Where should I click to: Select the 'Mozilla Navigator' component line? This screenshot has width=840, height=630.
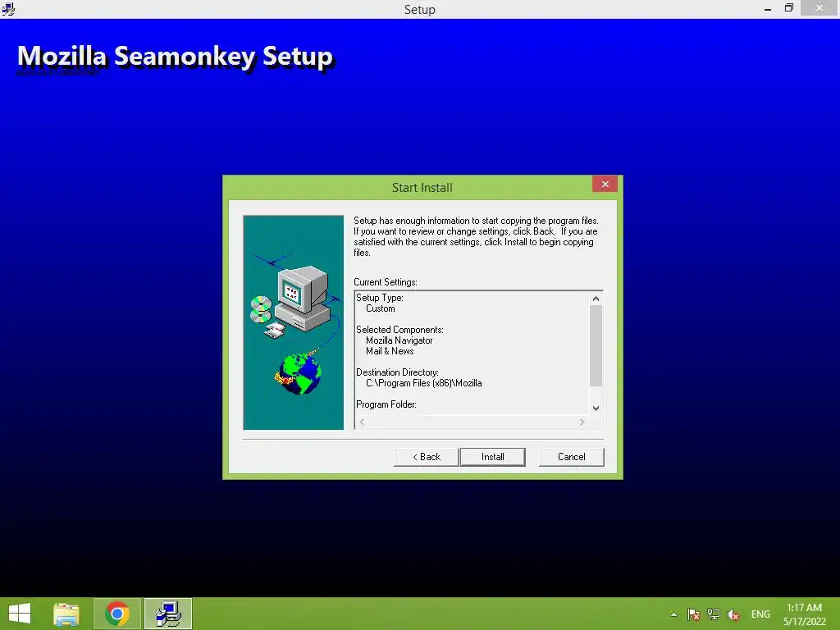pos(399,340)
